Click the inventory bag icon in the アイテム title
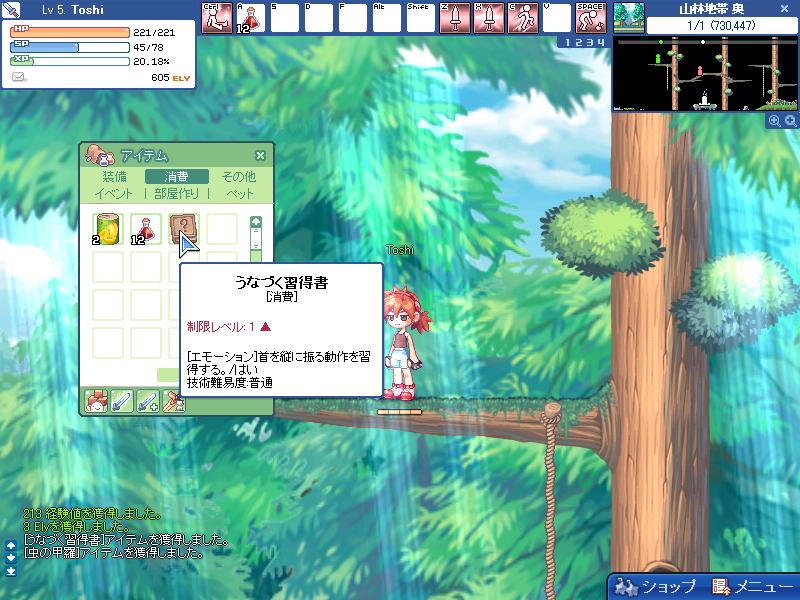The image size is (800, 600). coord(100,155)
